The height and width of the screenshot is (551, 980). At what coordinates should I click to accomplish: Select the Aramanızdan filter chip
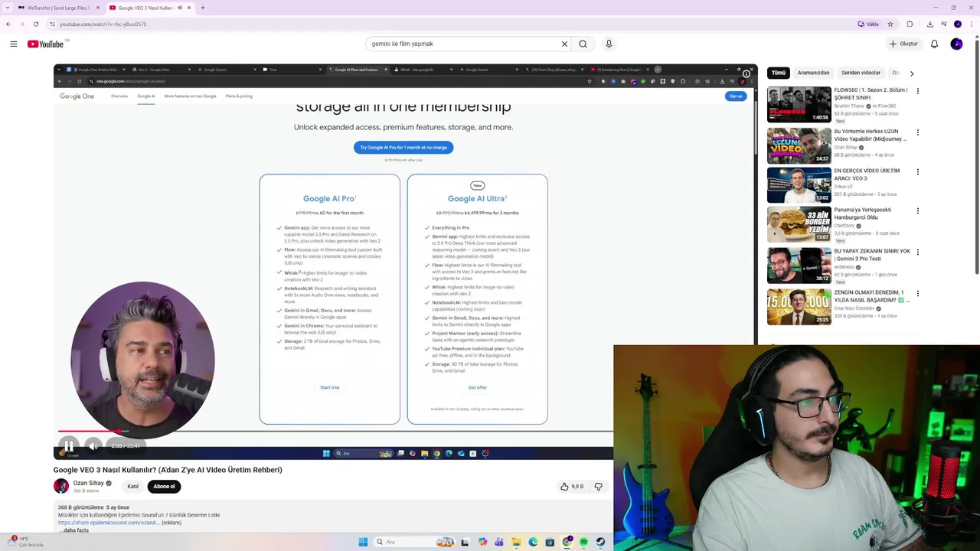(x=813, y=73)
